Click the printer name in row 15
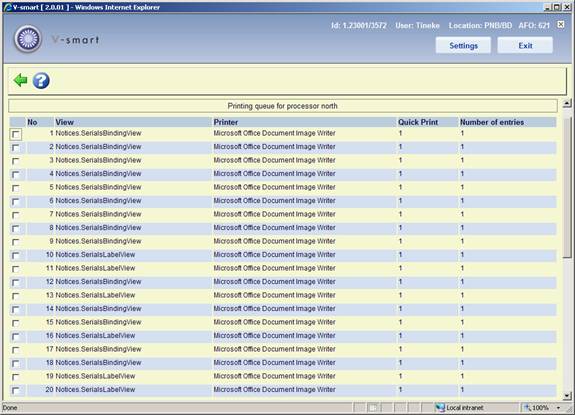The height and width of the screenshot is (415, 575). point(274,322)
